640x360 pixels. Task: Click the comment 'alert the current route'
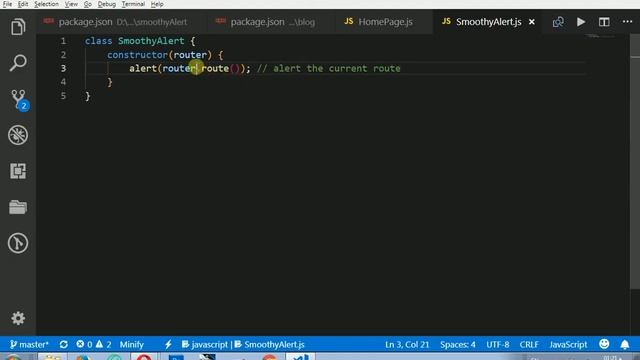pos(329,69)
